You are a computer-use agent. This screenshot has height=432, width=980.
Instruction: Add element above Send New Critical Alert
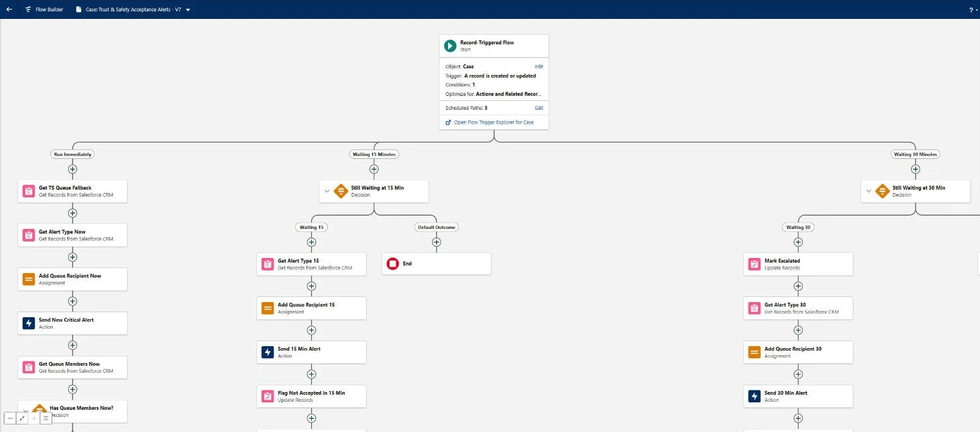(x=72, y=301)
